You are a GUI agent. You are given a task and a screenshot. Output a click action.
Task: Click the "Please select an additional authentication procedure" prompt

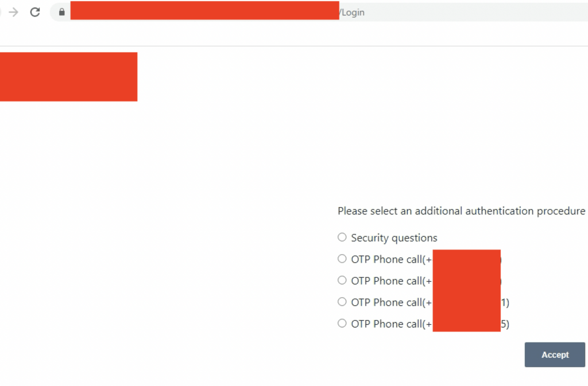461,211
